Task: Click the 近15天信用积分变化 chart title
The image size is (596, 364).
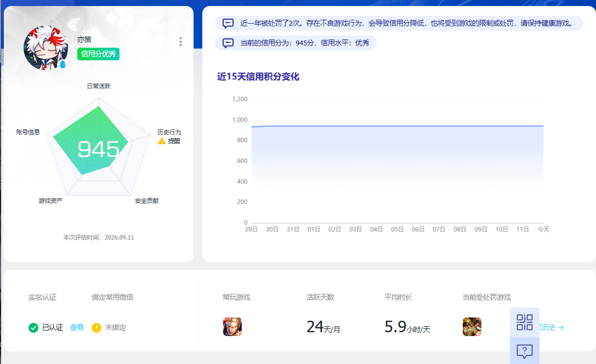Action: pos(258,77)
